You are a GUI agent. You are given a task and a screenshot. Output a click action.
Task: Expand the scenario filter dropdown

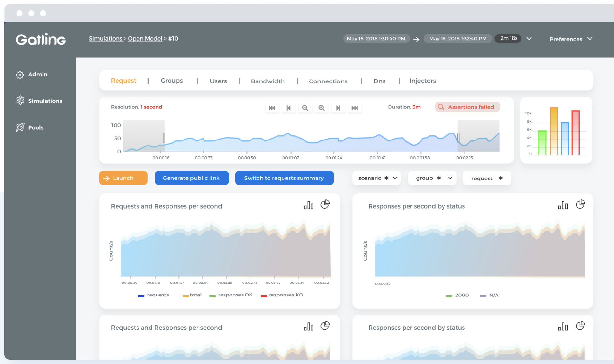pos(377,178)
